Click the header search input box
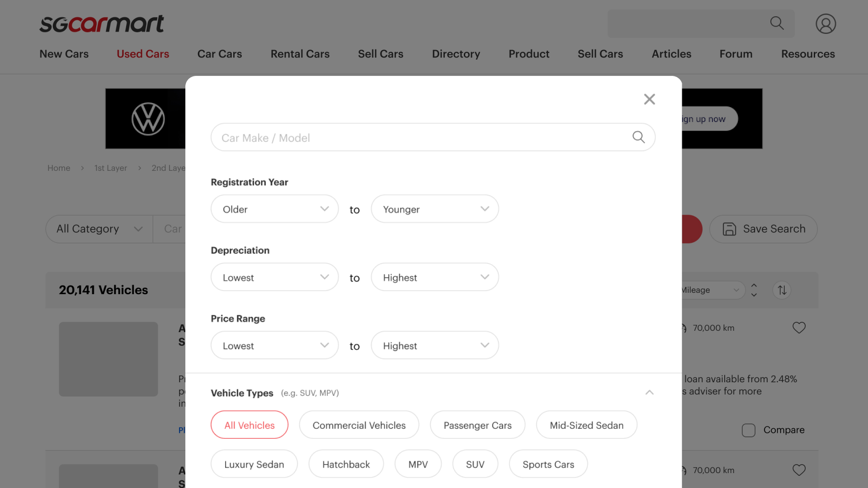The width and height of the screenshot is (868, 488). 701,23
